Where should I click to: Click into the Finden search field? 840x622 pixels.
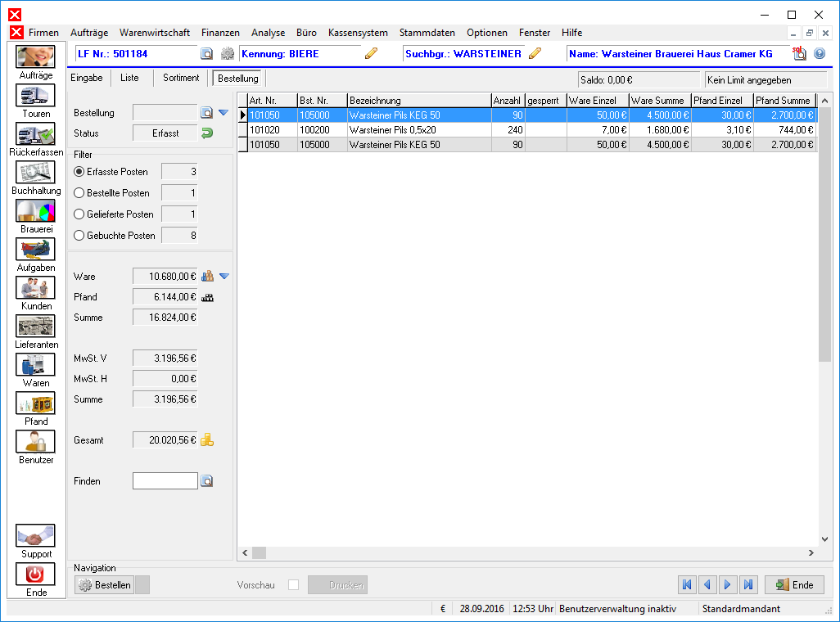pyautogui.click(x=165, y=480)
